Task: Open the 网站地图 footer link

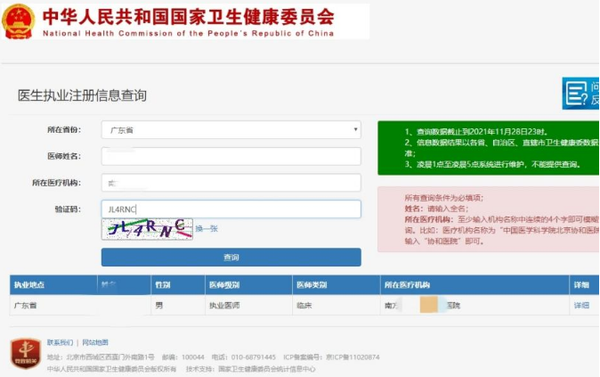Action: point(95,342)
